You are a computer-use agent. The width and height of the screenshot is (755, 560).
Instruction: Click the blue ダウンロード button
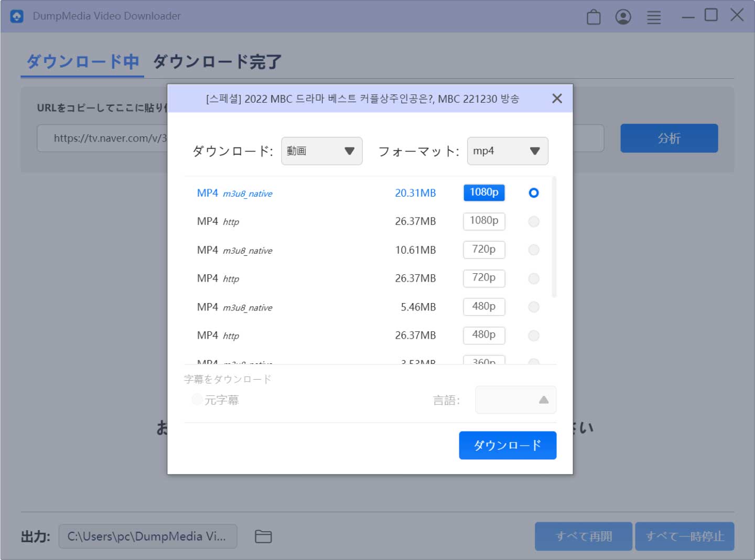(x=508, y=445)
